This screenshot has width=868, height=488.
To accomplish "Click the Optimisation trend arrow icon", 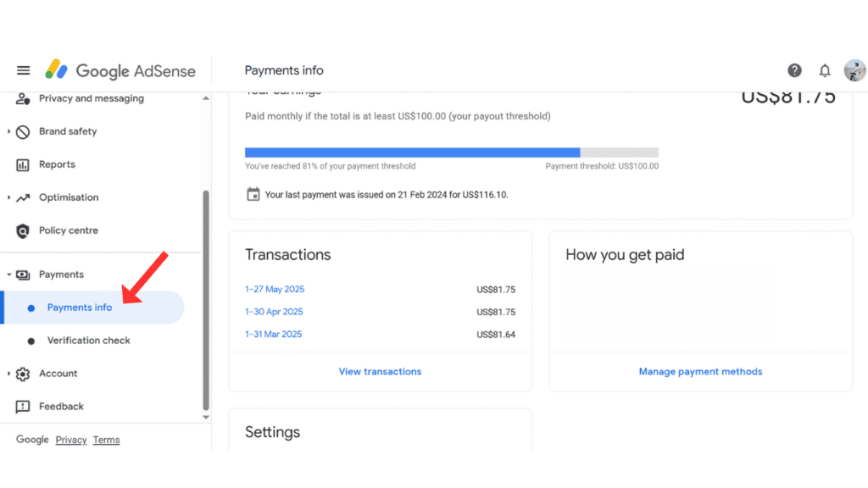I will 23,197.
